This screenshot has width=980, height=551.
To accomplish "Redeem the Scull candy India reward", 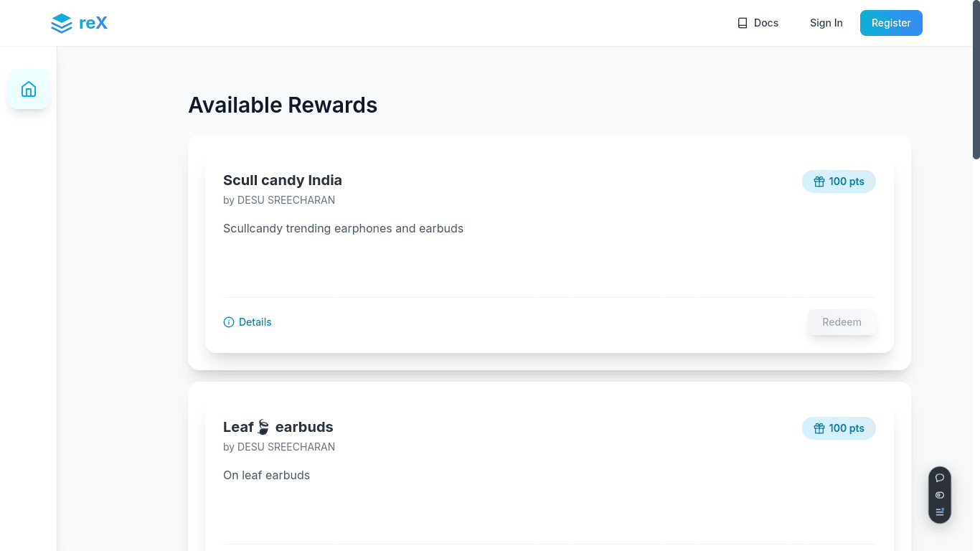I will pyautogui.click(x=842, y=322).
